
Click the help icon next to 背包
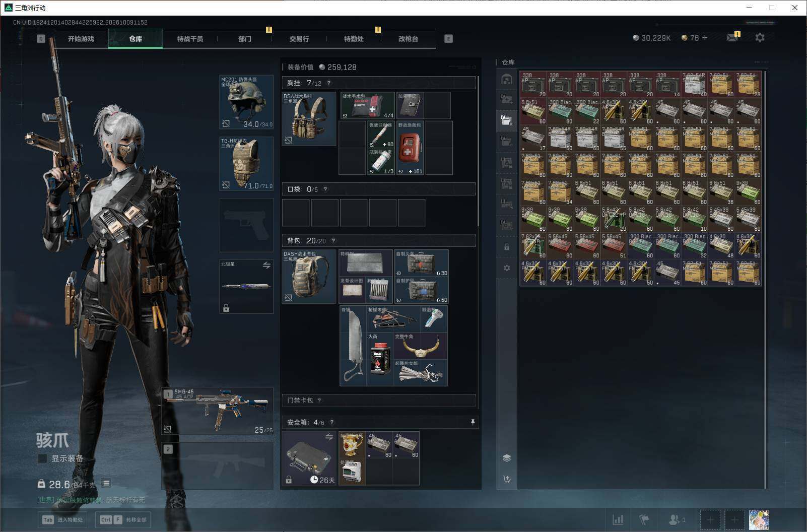(333, 241)
